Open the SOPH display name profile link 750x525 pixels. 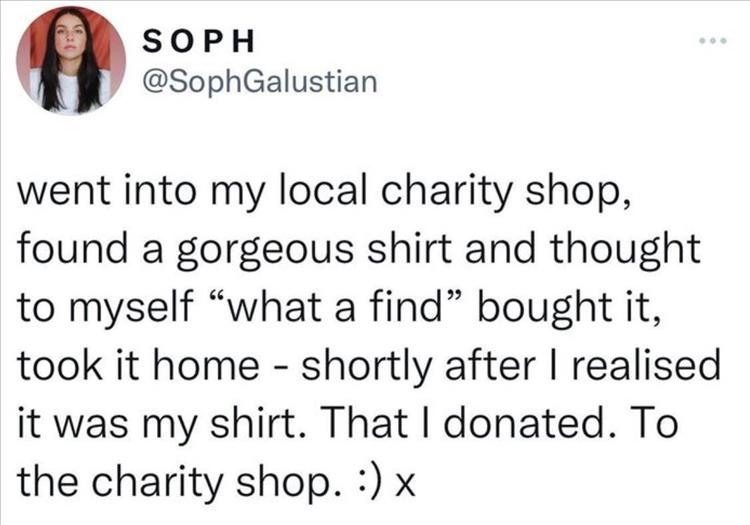[202, 41]
